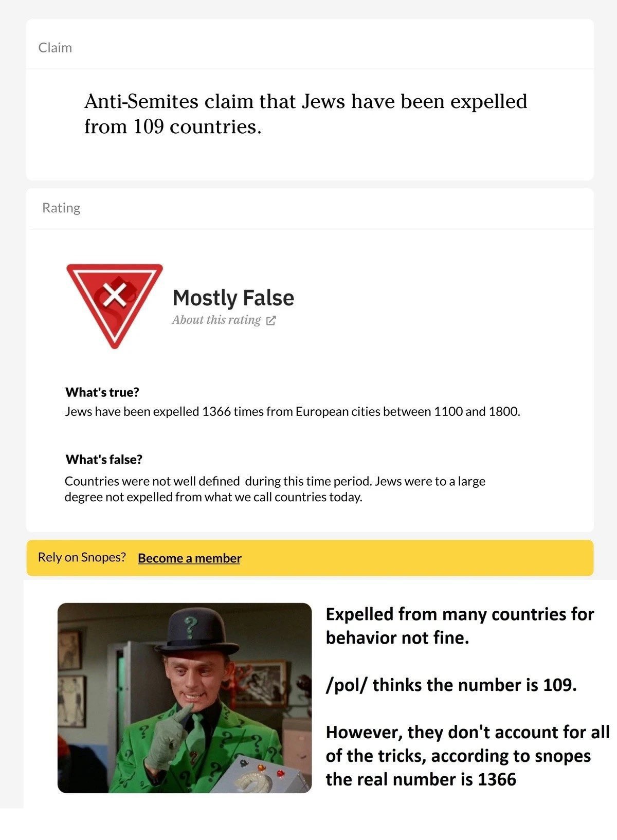Click the Claim section header
This screenshot has height=840, width=617.
tap(55, 48)
